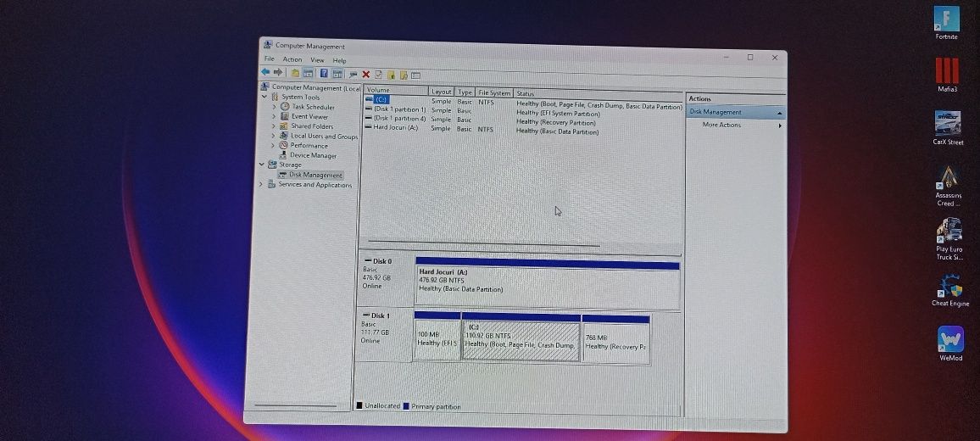
Task: Select the Mafia3 desktop icon
Action: click(947, 75)
